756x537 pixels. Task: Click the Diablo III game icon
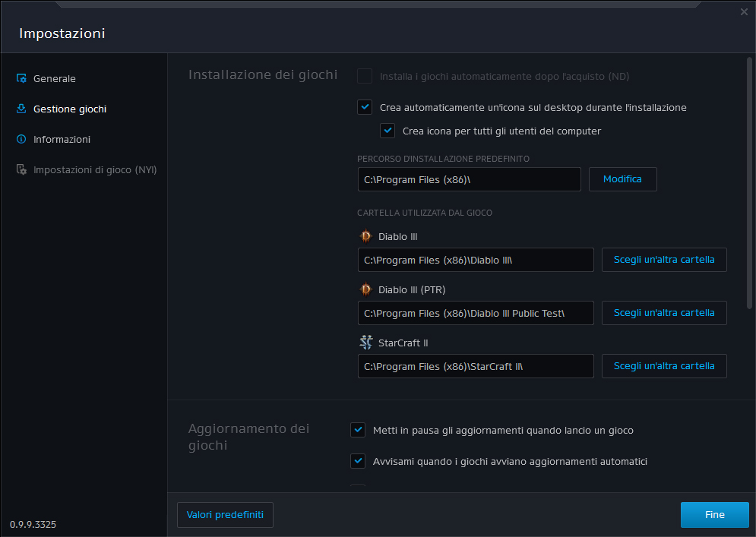(365, 236)
